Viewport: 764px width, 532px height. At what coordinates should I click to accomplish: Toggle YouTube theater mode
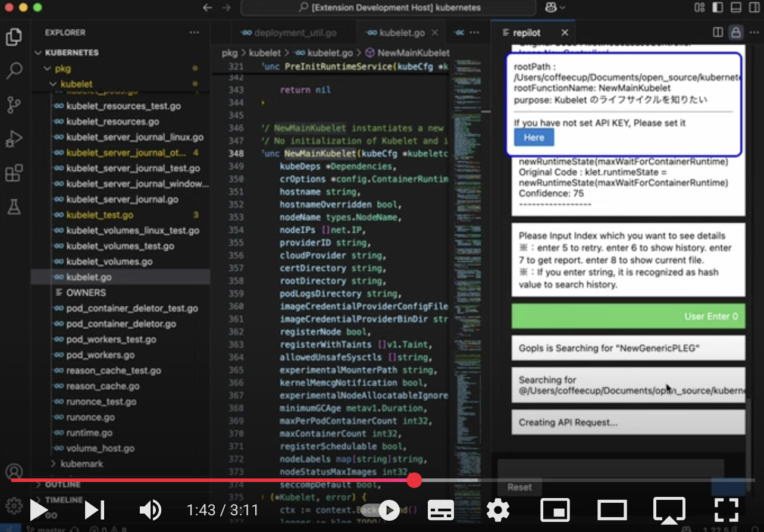[612, 510]
